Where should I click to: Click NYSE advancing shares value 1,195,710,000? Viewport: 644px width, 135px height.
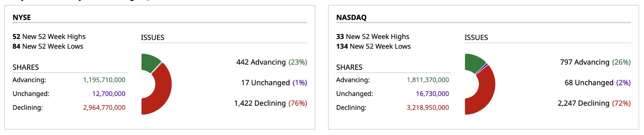pyautogui.click(x=104, y=80)
